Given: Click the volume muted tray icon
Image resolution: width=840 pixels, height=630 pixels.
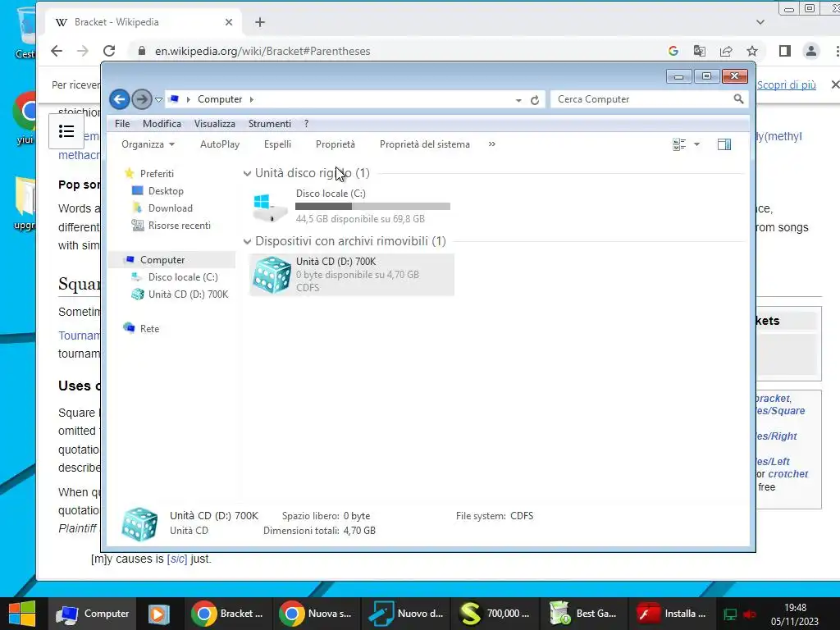Looking at the screenshot, I should point(750,614).
